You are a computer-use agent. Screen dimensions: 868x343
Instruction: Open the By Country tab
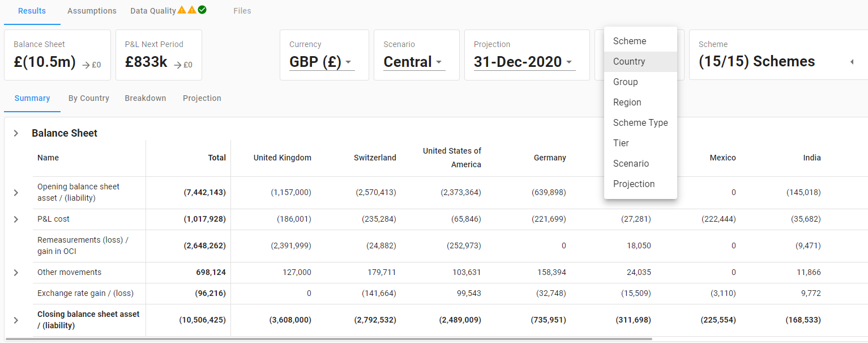pos(89,98)
